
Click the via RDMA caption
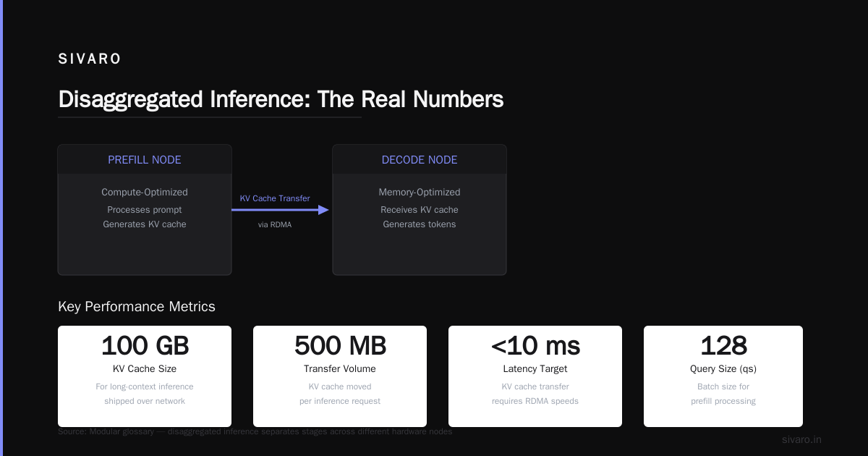coord(275,225)
